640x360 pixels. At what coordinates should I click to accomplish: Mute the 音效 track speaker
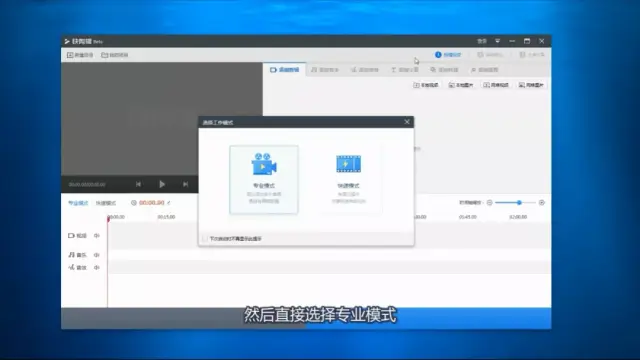97,268
